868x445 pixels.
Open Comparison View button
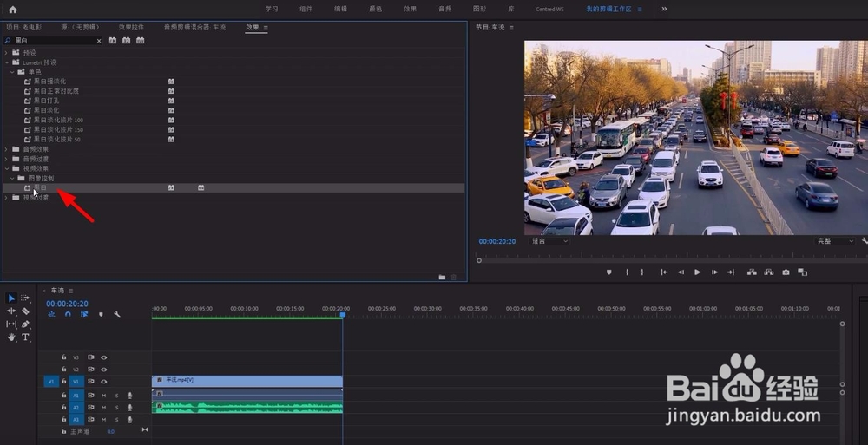[x=802, y=272]
